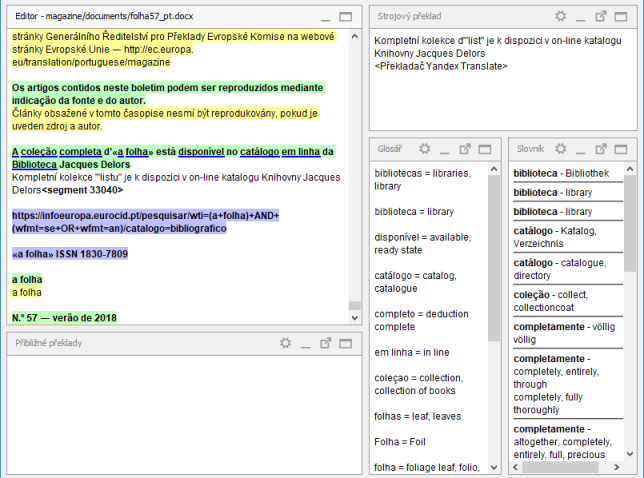Click the Slovník vertical scrollbar thumb

tap(630, 223)
